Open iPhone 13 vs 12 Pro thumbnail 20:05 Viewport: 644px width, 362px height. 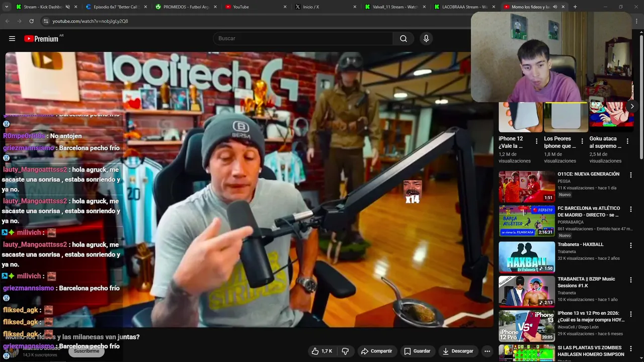(x=527, y=326)
